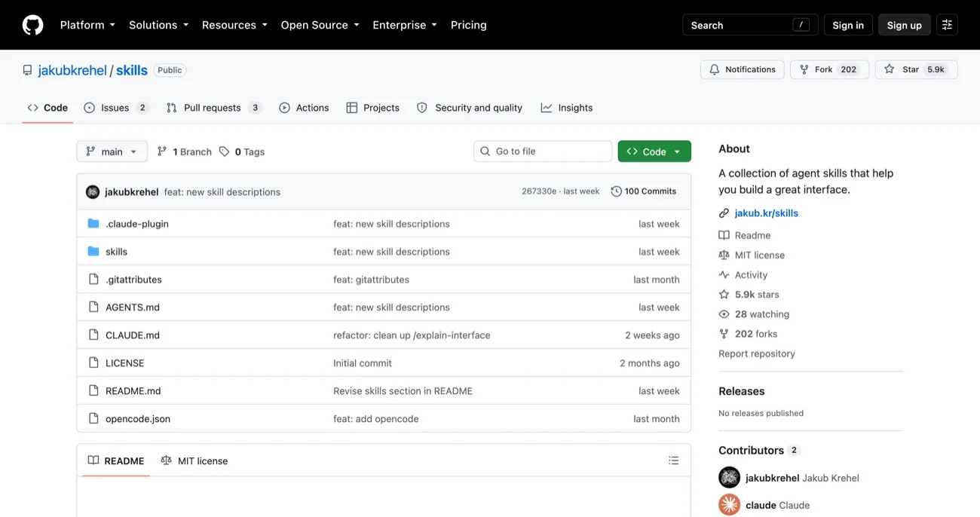Click the Sign up button
This screenshot has height=517, width=980.
tap(905, 25)
